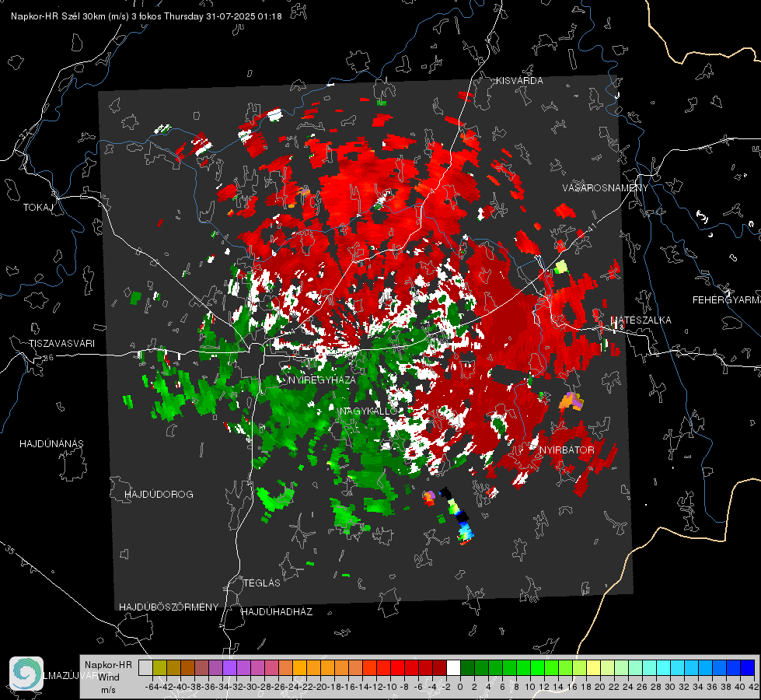Pick the pale yellow legend swatch
The height and width of the screenshot is (700, 761).
click(593, 668)
